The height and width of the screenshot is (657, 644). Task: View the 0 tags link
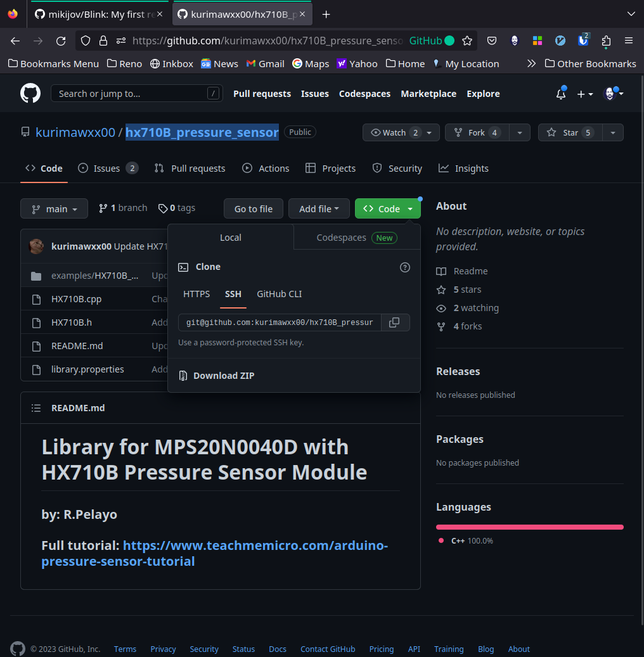pos(177,208)
